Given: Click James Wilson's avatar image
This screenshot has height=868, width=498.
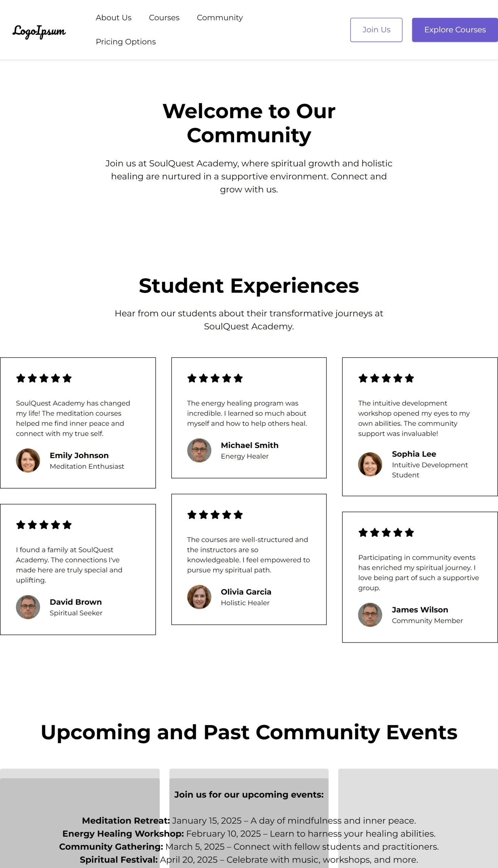Looking at the screenshot, I should [x=370, y=615].
